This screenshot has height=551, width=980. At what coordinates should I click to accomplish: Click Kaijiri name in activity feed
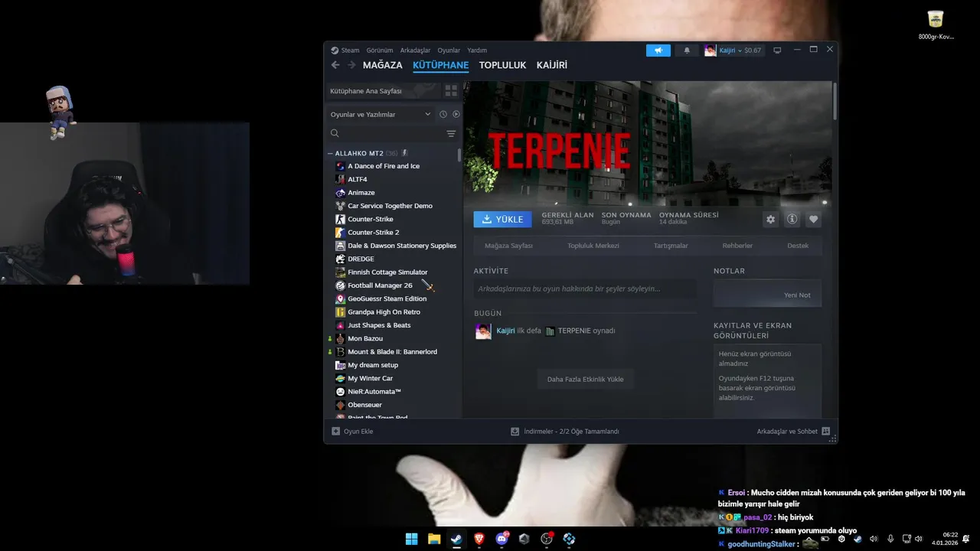(x=505, y=331)
